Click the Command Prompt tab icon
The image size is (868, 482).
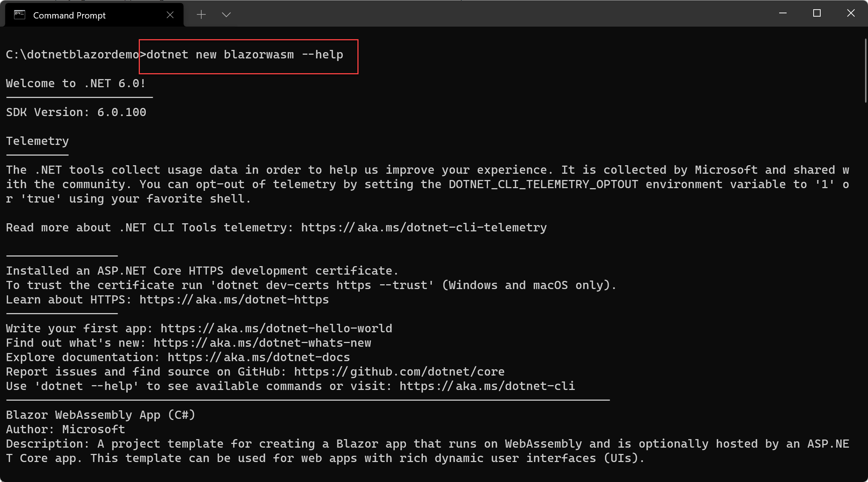point(19,15)
